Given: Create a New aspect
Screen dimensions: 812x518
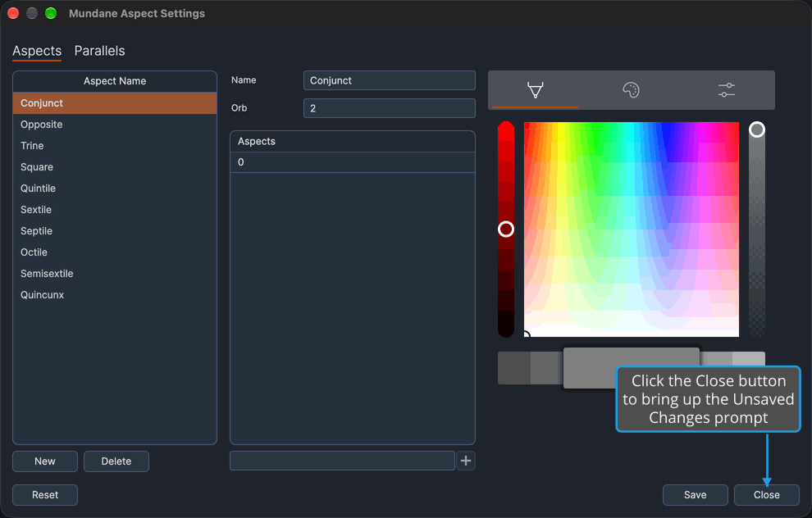Looking at the screenshot, I should tap(45, 461).
